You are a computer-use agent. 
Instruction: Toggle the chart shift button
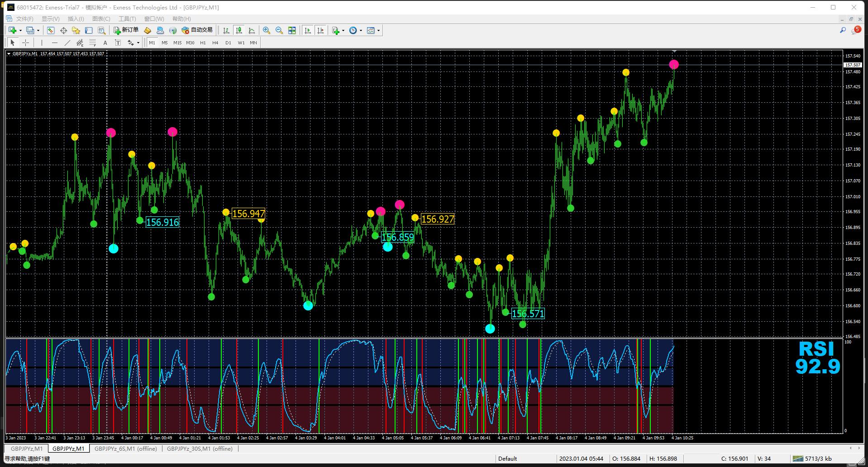coord(320,30)
